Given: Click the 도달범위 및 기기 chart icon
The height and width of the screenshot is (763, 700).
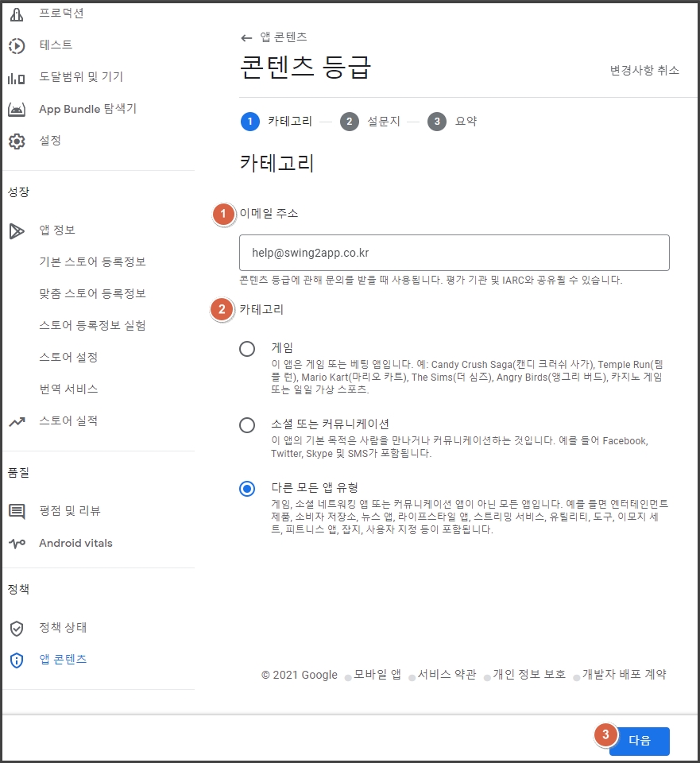Looking at the screenshot, I should [x=17, y=78].
